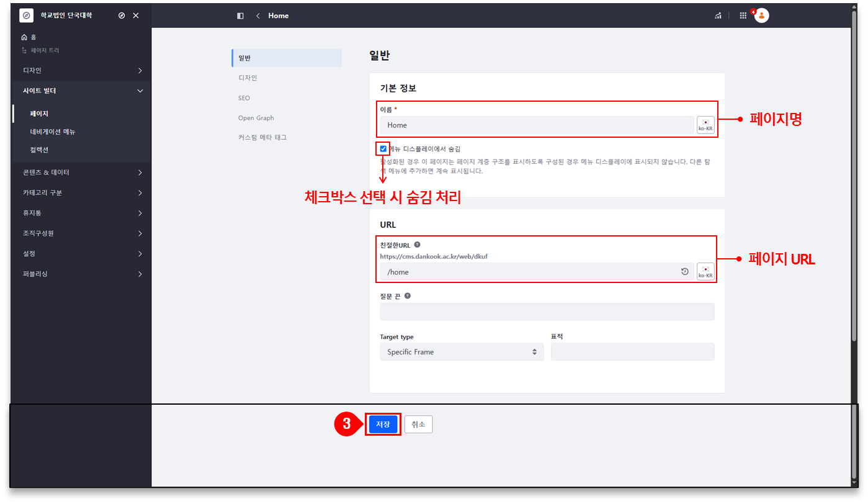
Task: Expand the 콘텐츠 & 데이터 sidebar section
Action: coord(83,173)
